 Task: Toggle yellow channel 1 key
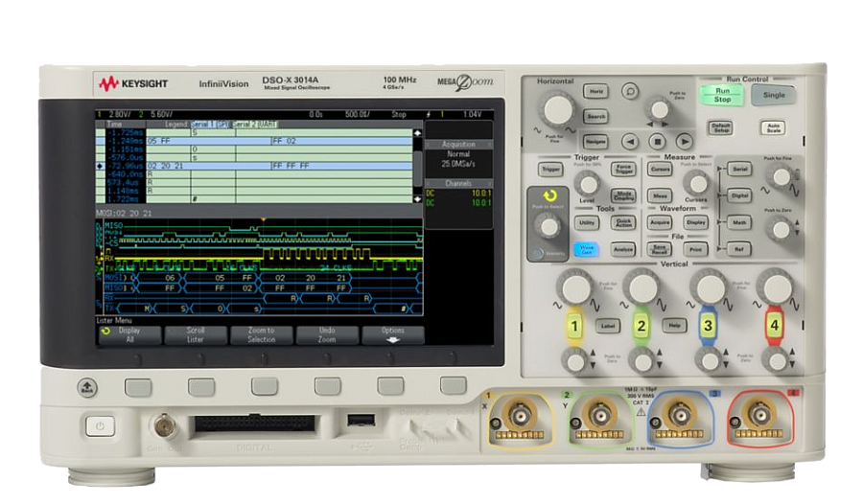[574, 327]
